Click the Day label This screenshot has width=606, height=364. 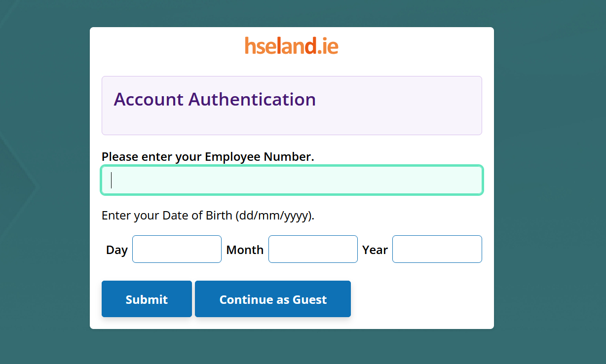click(x=117, y=250)
